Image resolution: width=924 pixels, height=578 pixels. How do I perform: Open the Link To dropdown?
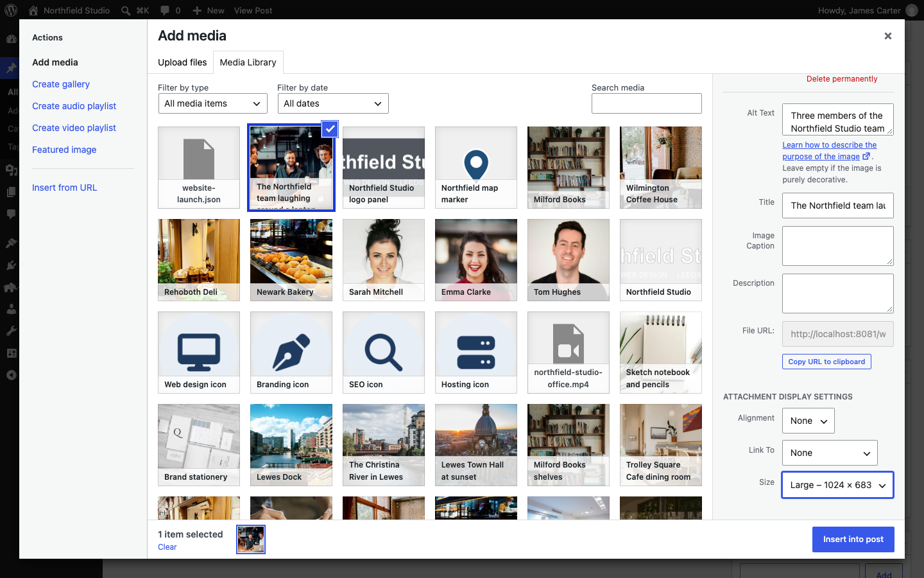(x=830, y=453)
